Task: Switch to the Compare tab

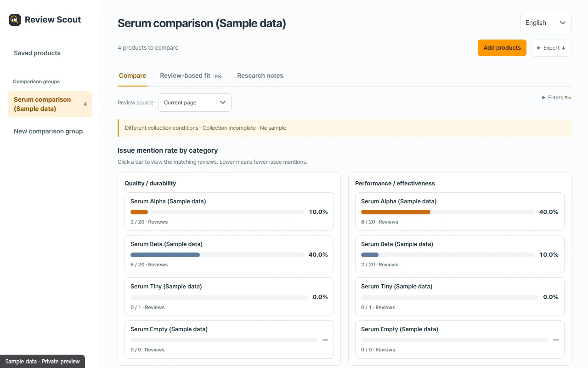Action: (x=132, y=76)
